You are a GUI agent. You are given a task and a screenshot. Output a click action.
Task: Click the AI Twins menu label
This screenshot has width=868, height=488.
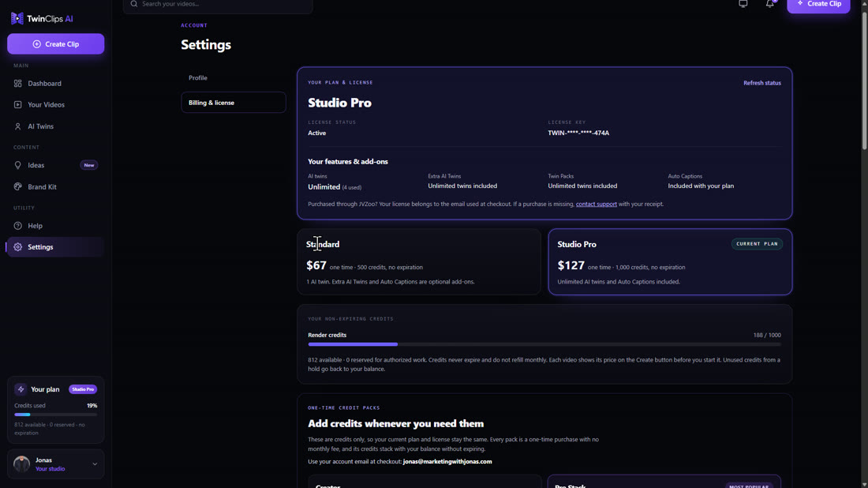[40, 126]
